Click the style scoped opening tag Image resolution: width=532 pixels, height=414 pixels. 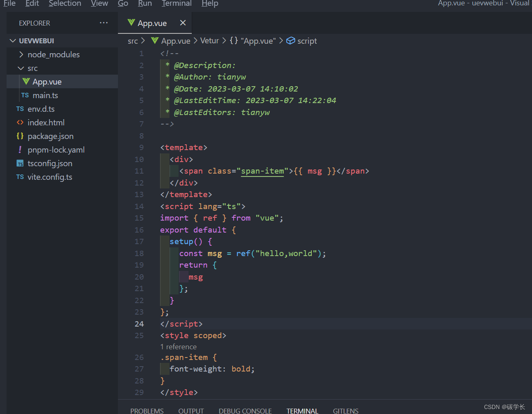click(x=193, y=335)
